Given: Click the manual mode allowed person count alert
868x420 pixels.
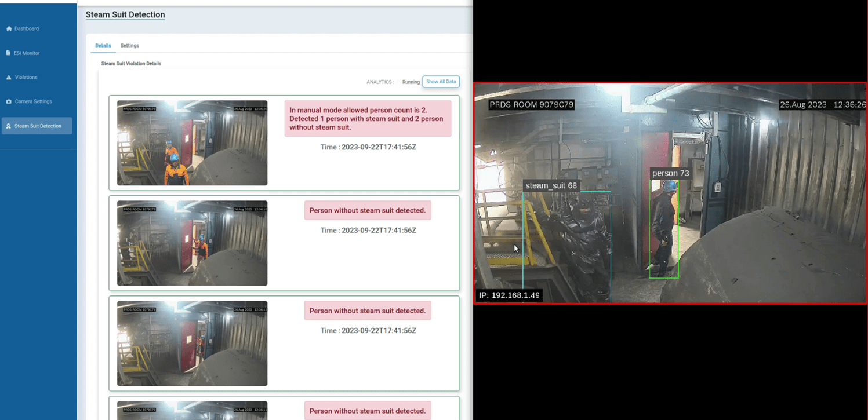Looking at the screenshot, I should tap(368, 119).
